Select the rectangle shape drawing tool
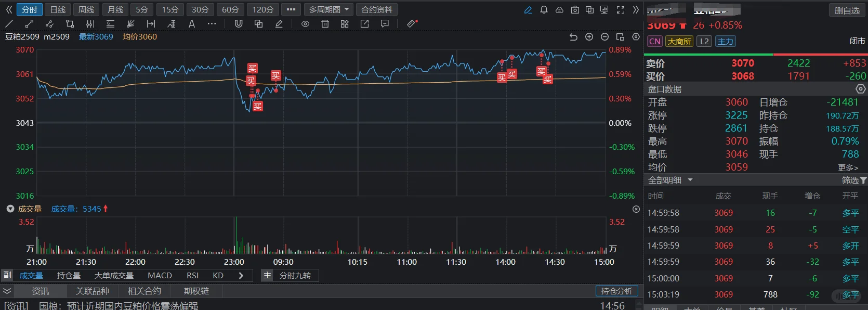This screenshot has height=310, width=868. click(x=70, y=23)
